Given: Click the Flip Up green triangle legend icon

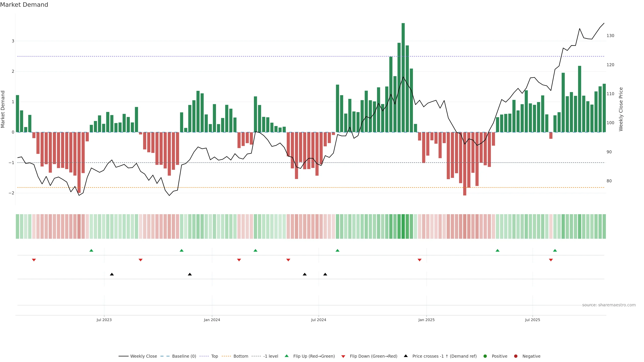Looking at the screenshot, I should [286, 356].
